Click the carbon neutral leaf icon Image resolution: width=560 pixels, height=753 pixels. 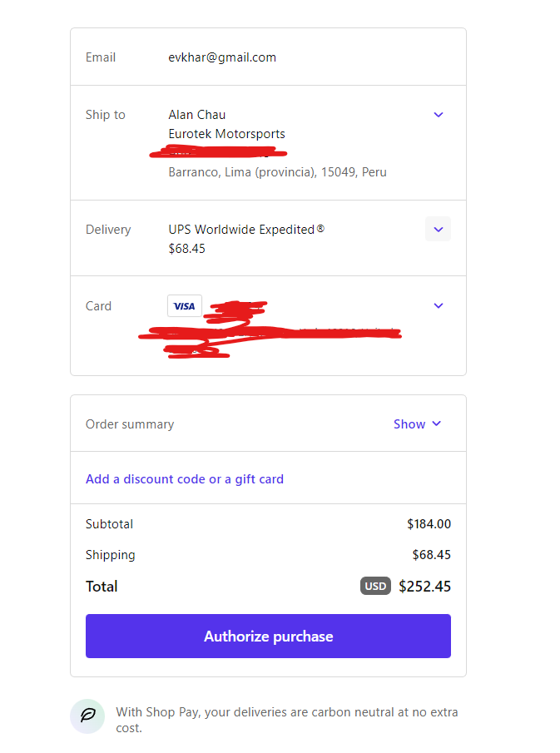87,716
